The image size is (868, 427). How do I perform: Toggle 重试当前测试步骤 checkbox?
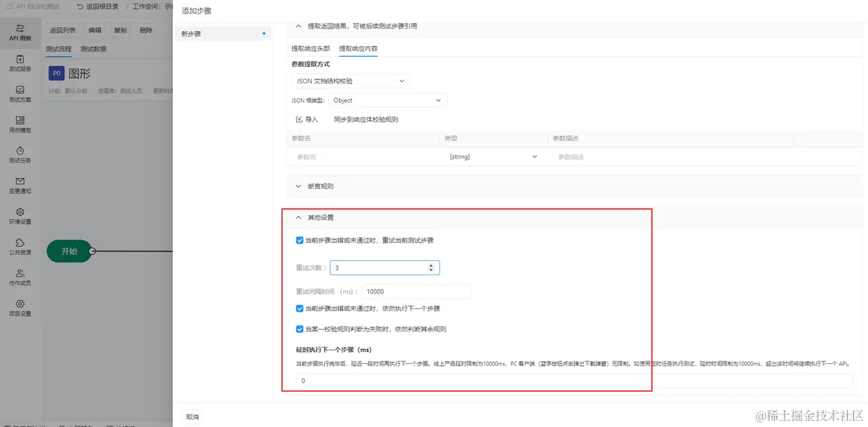click(x=300, y=240)
